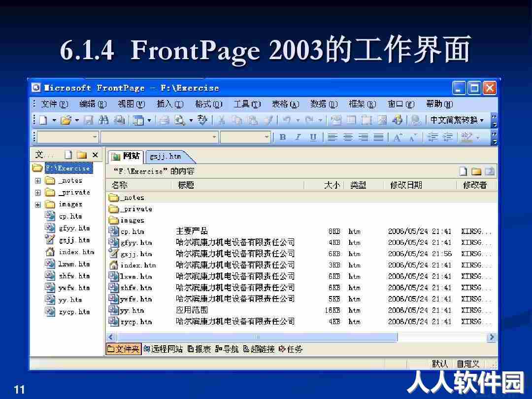Click Decrease Font Size icon

[413, 137]
